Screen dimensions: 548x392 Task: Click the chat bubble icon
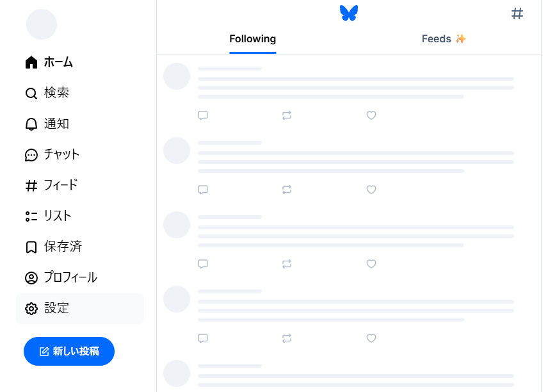point(31,155)
